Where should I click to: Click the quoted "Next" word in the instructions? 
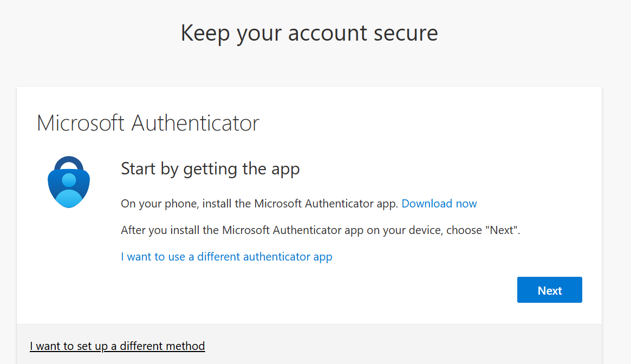[x=501, y=230]
